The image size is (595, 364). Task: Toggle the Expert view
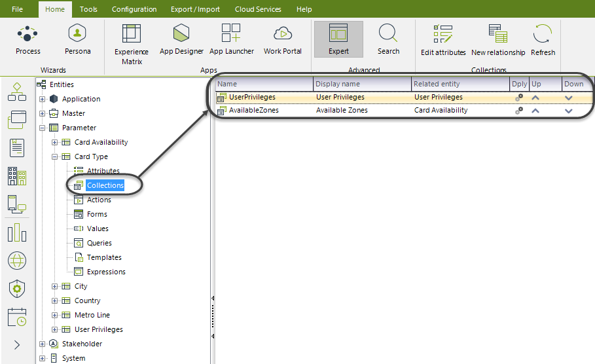click(x=338, y=39)
